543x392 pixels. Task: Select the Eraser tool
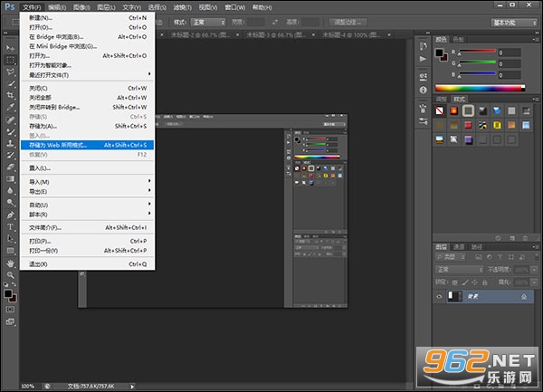(x=10, y=167)
